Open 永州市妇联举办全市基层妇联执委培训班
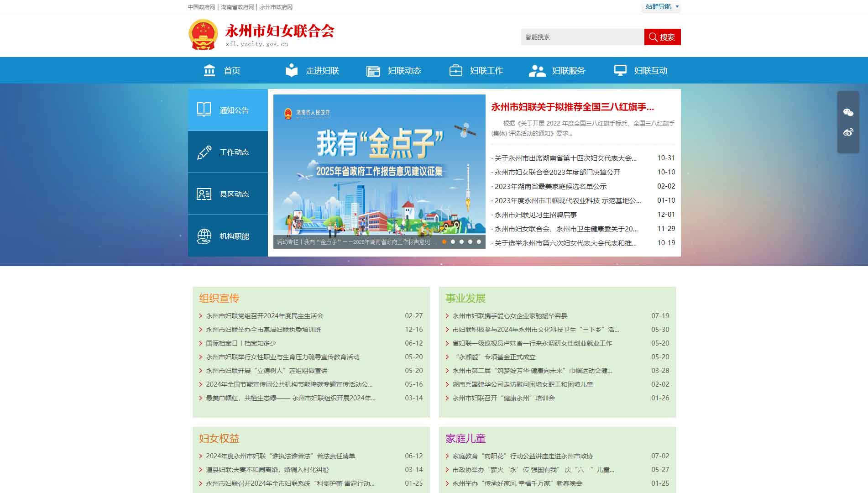Screen dimensions: 868x493 pyautogui.click(x=263, y=330)
